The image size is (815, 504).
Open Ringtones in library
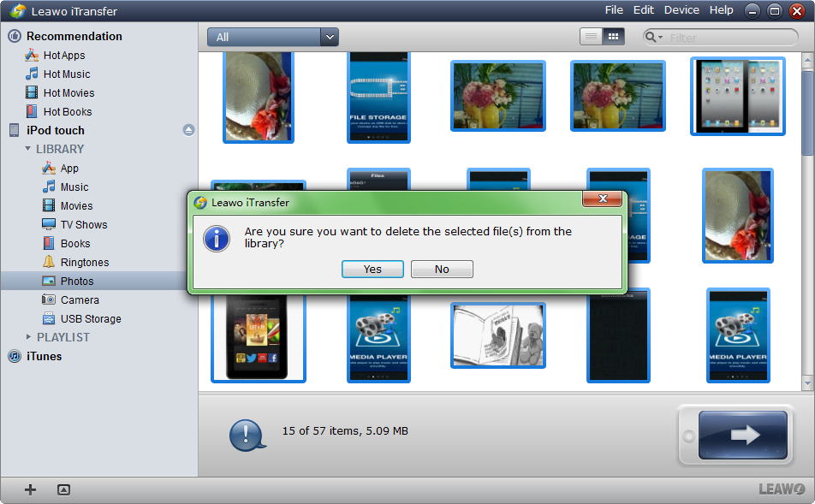[85, 262]
